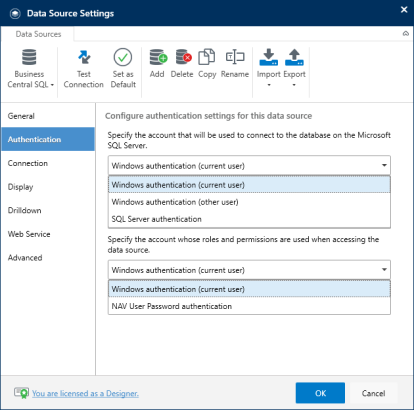
Task: Open the Import dropdown
Action: 269,68
